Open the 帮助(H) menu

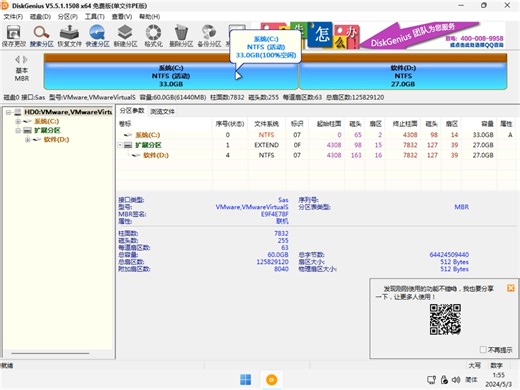point(149,16)
